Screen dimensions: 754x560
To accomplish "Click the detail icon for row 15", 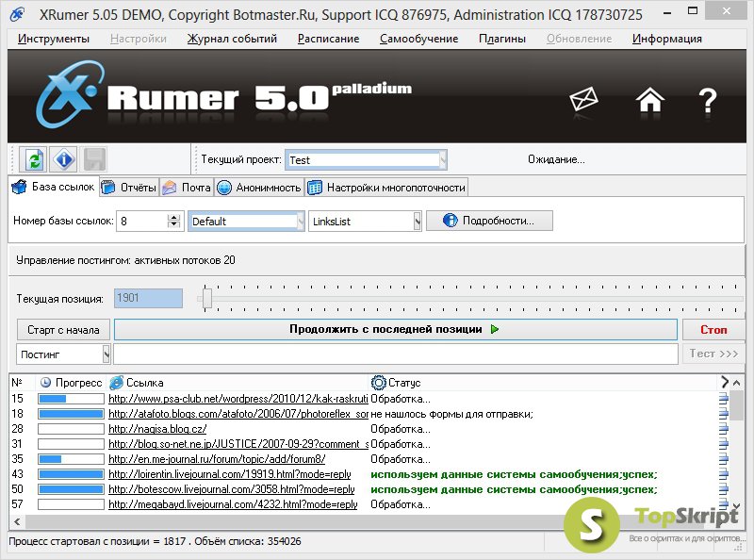I will [723, 399].
